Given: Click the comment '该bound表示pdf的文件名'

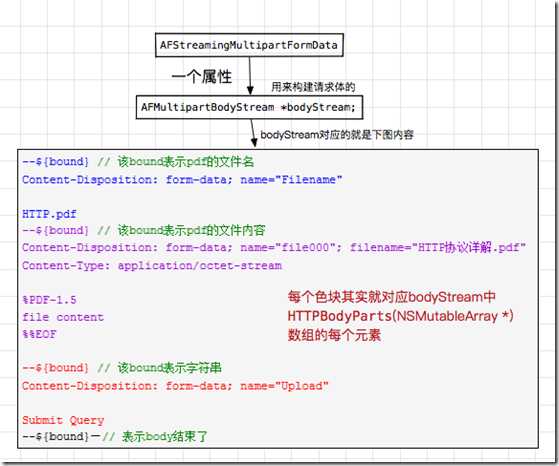Looking at the screenshot, I should (186, 162).
